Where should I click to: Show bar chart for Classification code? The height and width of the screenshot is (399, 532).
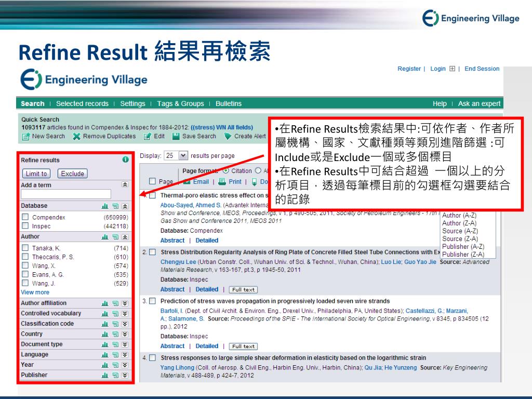coord(105,324)
